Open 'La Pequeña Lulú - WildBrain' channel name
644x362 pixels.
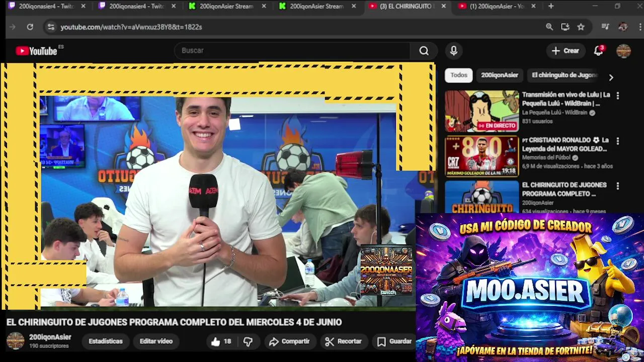[554, 113]
